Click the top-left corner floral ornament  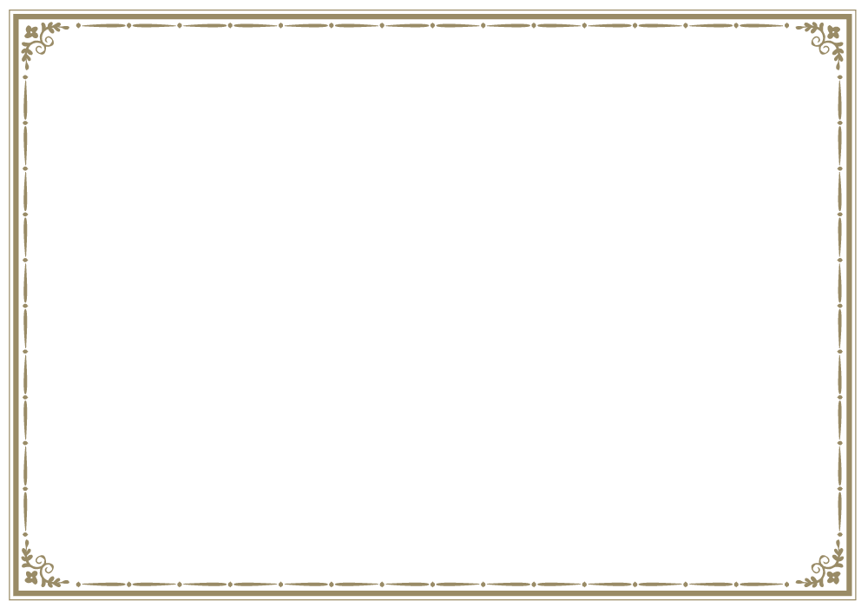tap(33, 33)
